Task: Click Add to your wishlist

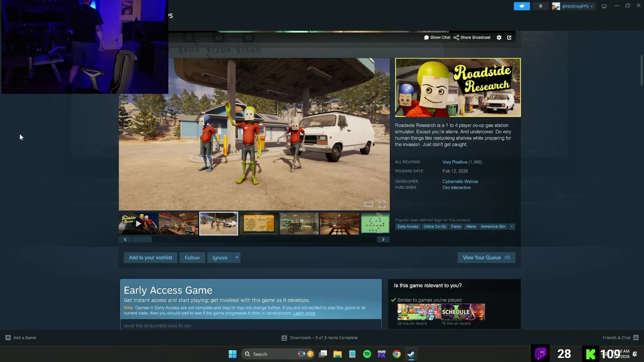Action: (150, 257)
